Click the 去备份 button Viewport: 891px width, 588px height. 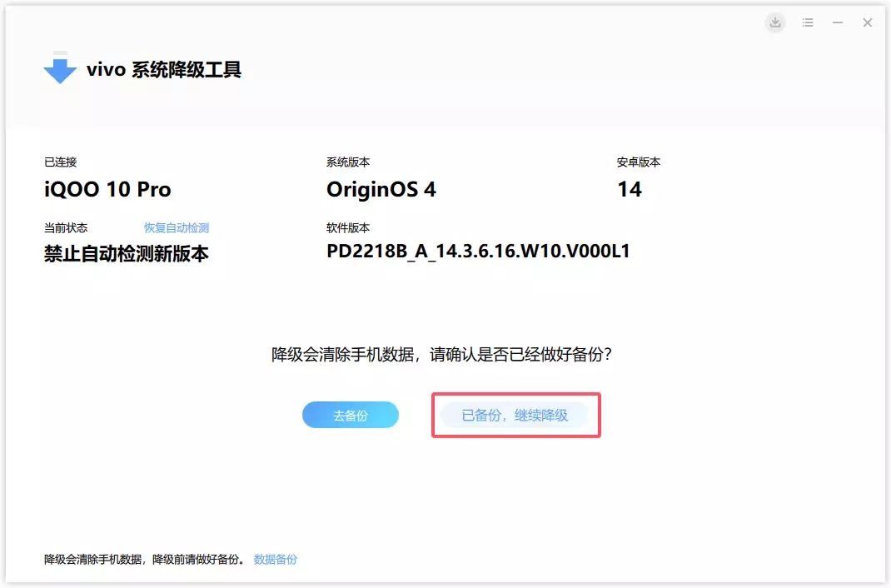(x=351, y=415)
